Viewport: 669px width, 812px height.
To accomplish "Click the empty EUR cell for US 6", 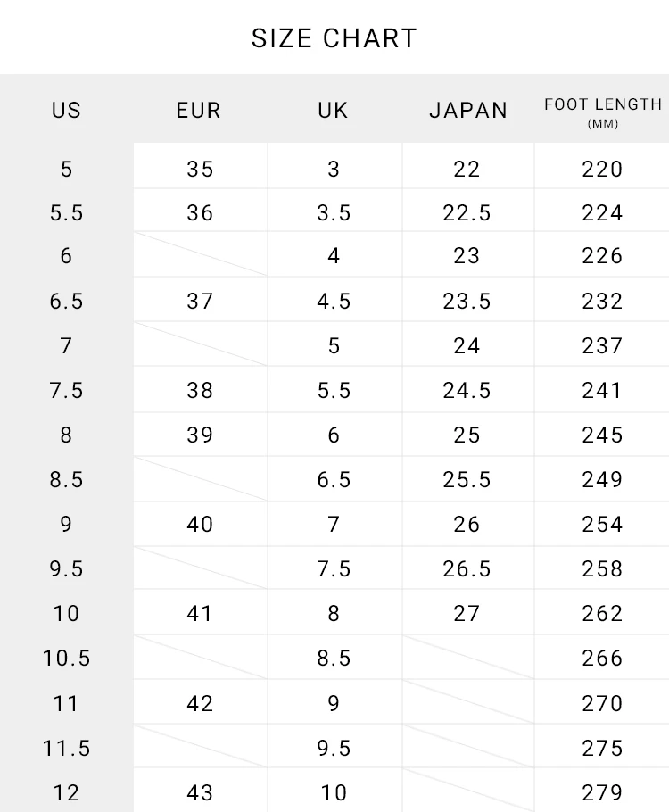I will pyautogui.click(x=200, y=256).
